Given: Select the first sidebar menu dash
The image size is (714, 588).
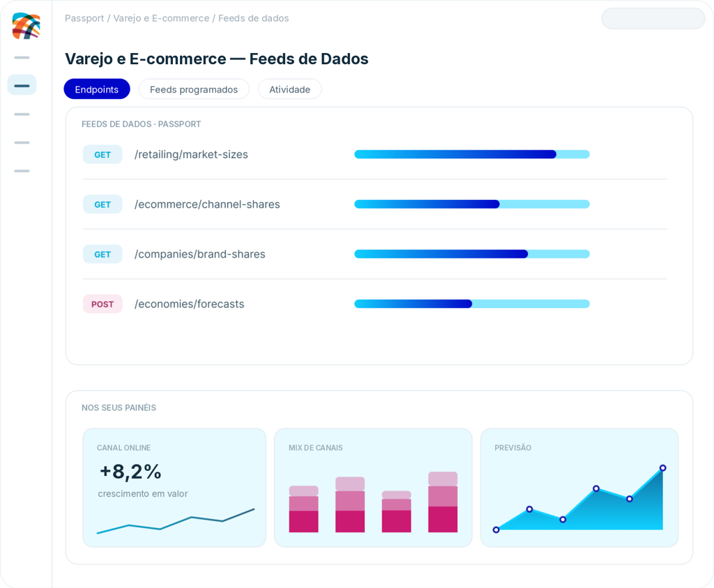Looking at the screenshot, I should [22, 58].
